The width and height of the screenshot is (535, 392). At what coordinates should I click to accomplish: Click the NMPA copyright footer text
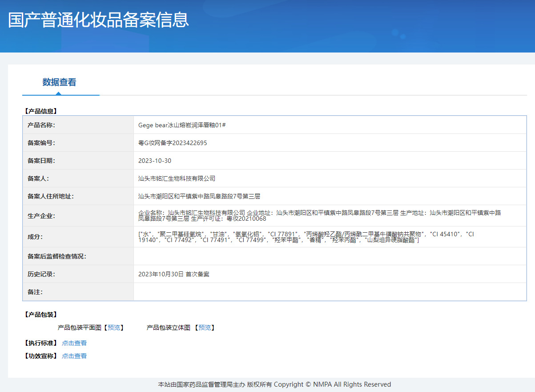(x=274, y=384)
